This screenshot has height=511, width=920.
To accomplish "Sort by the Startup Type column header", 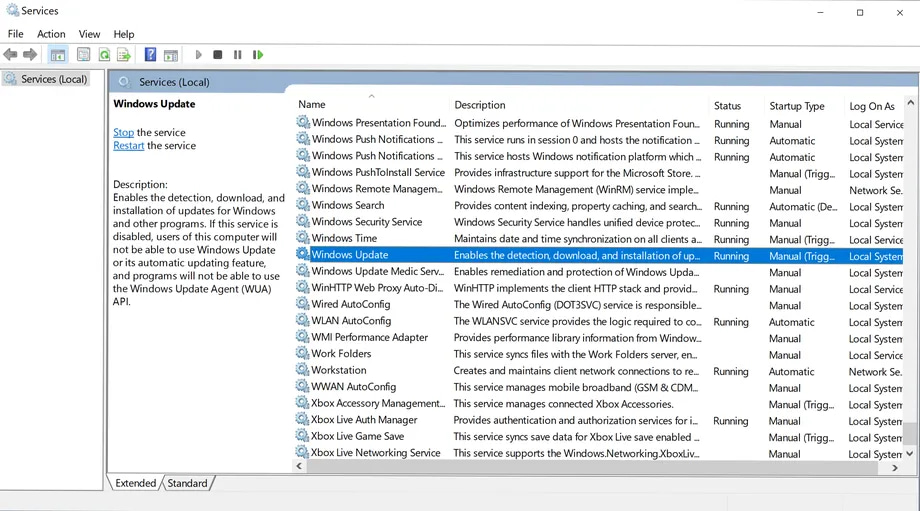I will click(804, 106).
